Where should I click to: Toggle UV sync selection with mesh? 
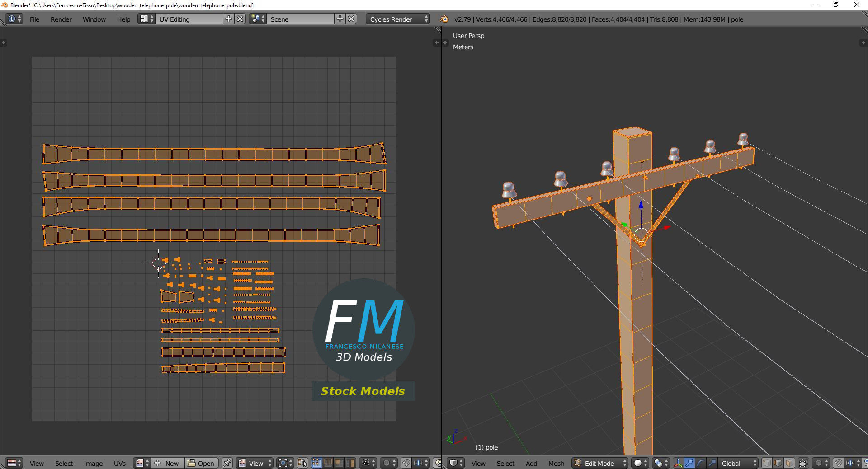click(302, 463)
